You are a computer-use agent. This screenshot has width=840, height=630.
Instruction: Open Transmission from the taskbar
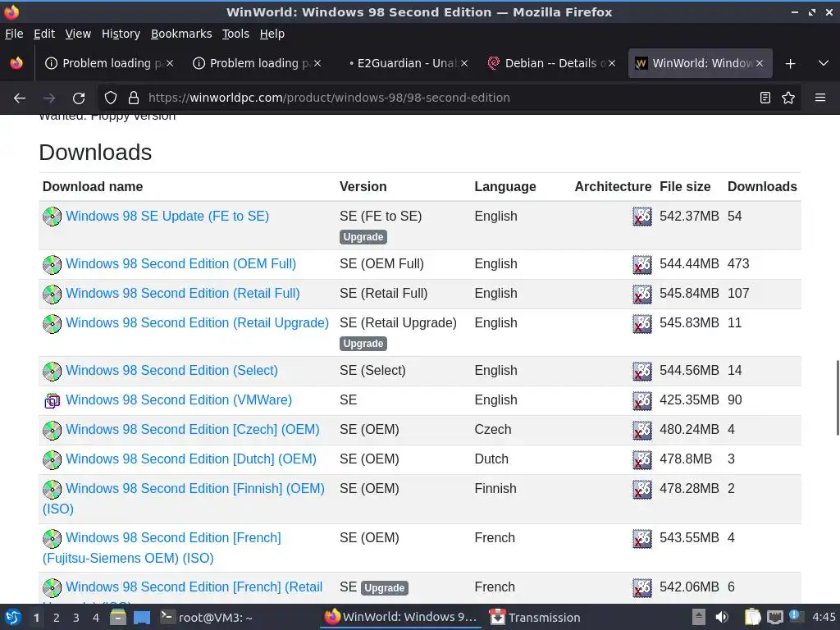pyautogui.click(x=535, y=617)
